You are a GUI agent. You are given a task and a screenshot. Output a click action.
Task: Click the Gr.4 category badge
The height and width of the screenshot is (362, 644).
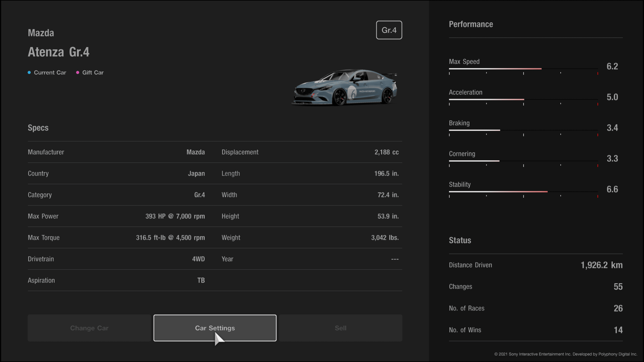tap(389, 30)
